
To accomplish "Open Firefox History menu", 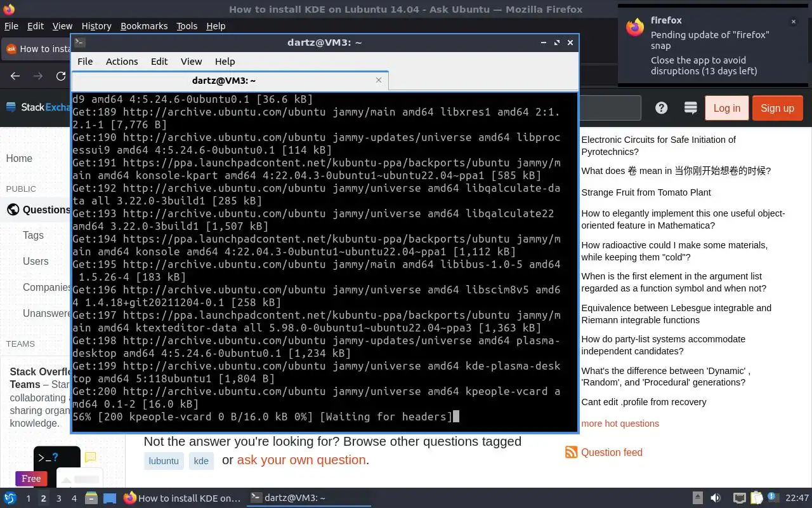I will click(x=96, y=26).
